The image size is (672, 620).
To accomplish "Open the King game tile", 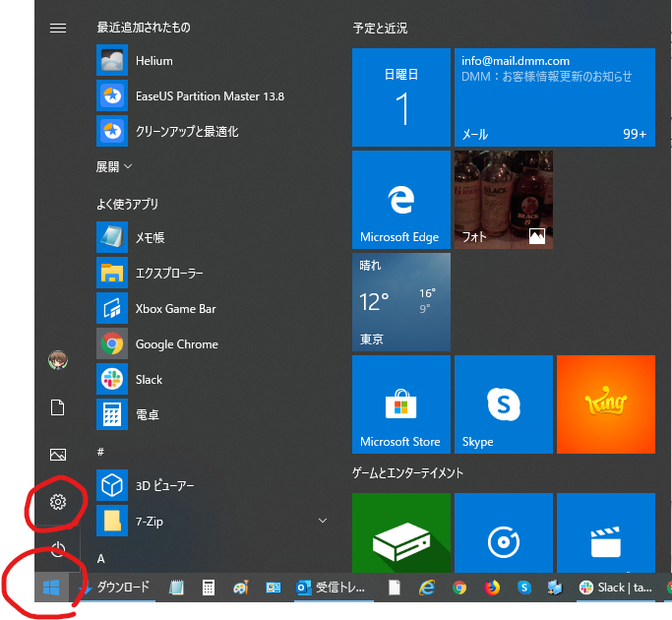I will pyautogui.click(x=606, y=404).
